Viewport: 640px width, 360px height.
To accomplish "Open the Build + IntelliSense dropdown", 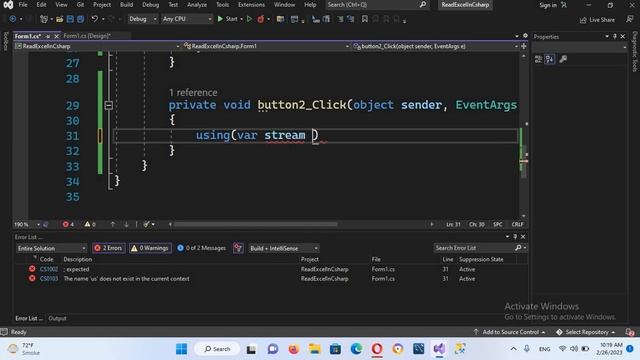I will click(283, 248).
